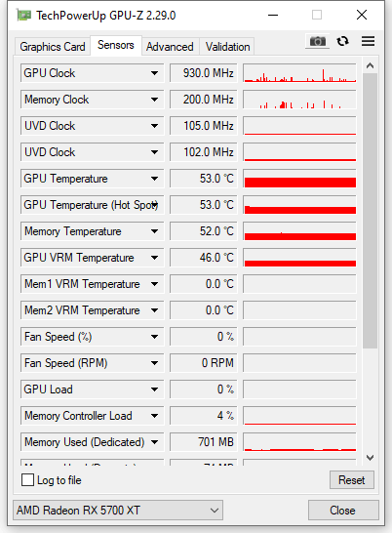
Task: Expand the GPU Load sensor dropdown
Action: (154, 389)
